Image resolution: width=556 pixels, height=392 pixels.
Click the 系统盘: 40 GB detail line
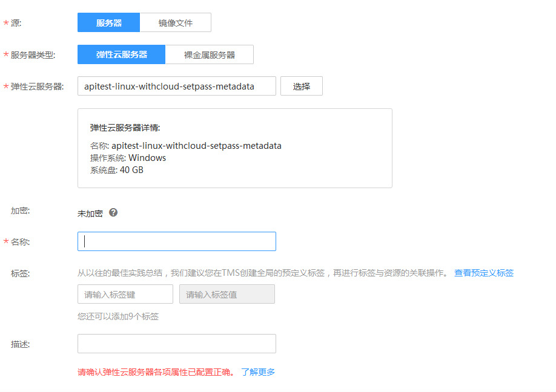click(117, 170)
